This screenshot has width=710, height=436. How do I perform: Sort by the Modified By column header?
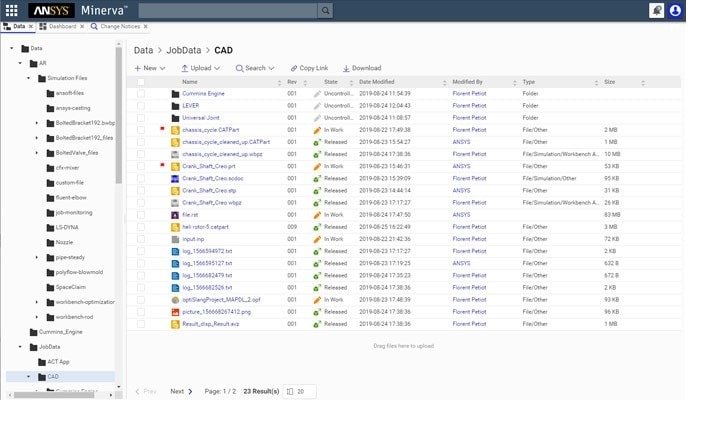click(x=467, y=82)
